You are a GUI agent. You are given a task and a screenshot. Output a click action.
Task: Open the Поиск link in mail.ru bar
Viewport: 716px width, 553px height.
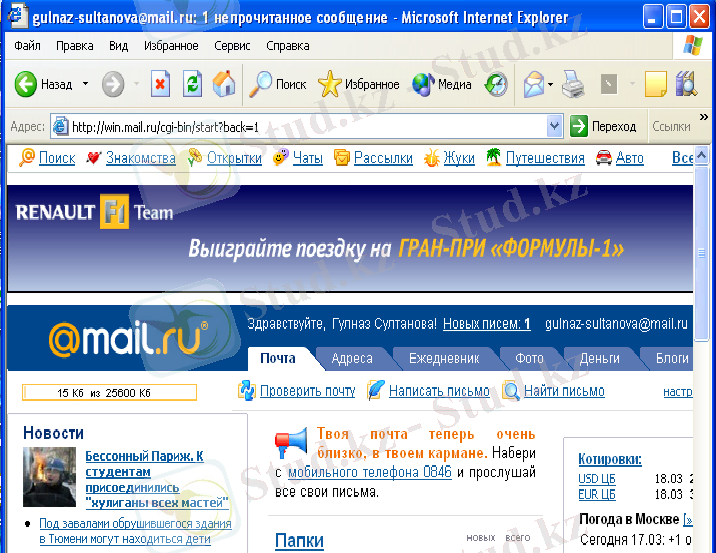pos(57,158)
